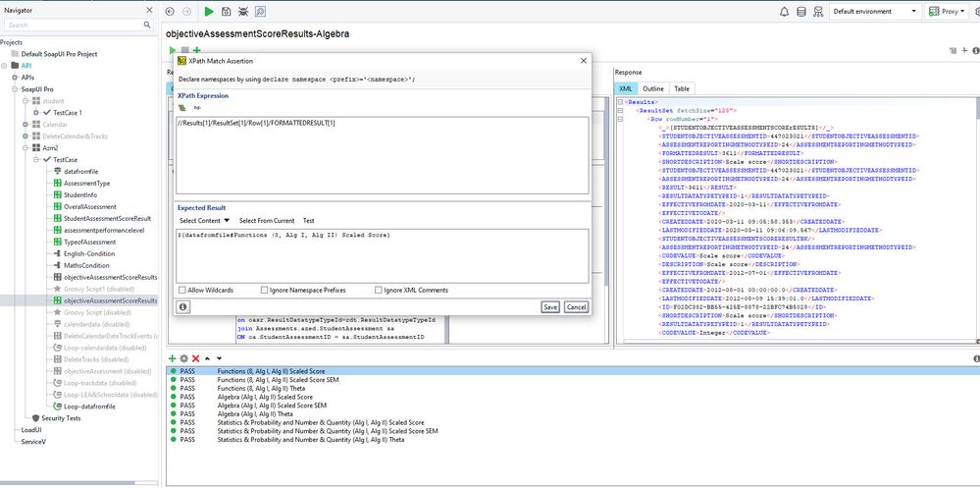The image size is (980, 488).
Task: Open the databases manager icon
Action: (x=801, y=11)
